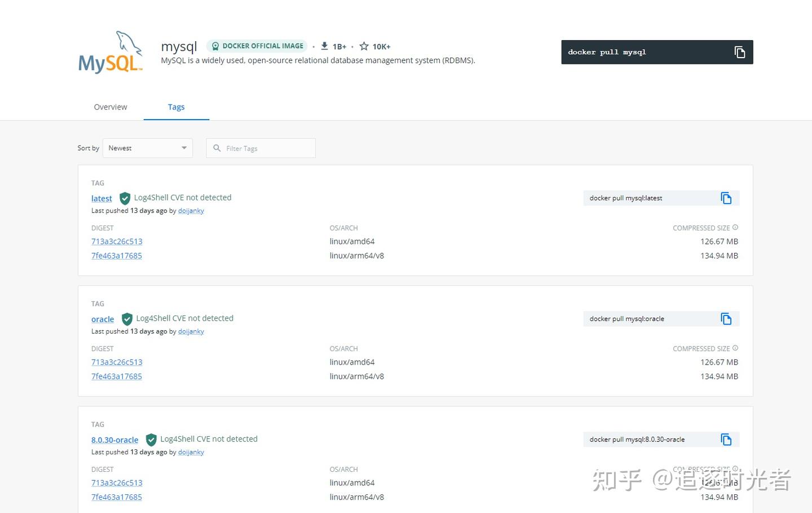Screen dimensions: 812x513
Task: Click linux/arm64/v8 in the latest card
Action: pos(357,255)
